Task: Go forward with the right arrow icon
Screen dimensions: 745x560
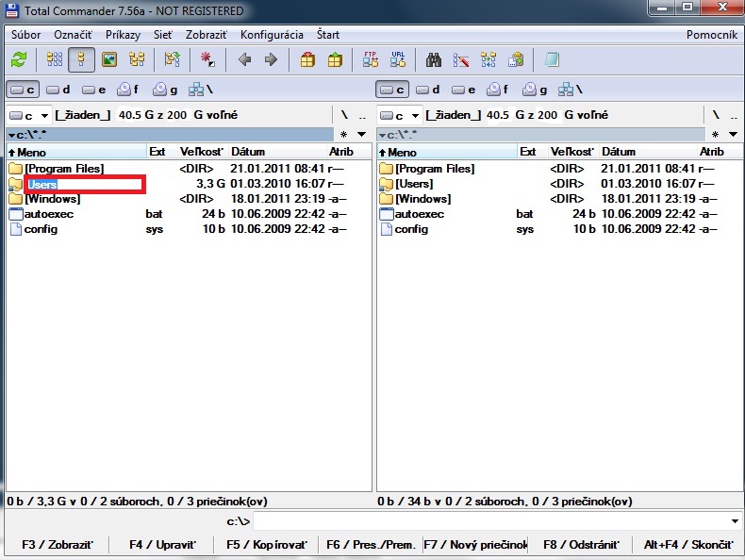Action: click(x=271, y=59)
